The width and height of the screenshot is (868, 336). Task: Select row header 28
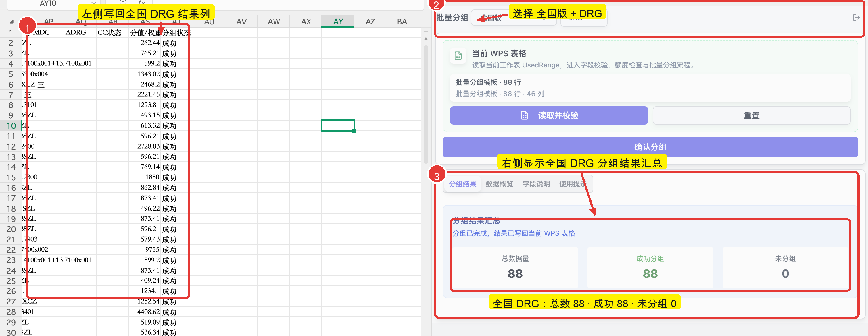point(11,312)
